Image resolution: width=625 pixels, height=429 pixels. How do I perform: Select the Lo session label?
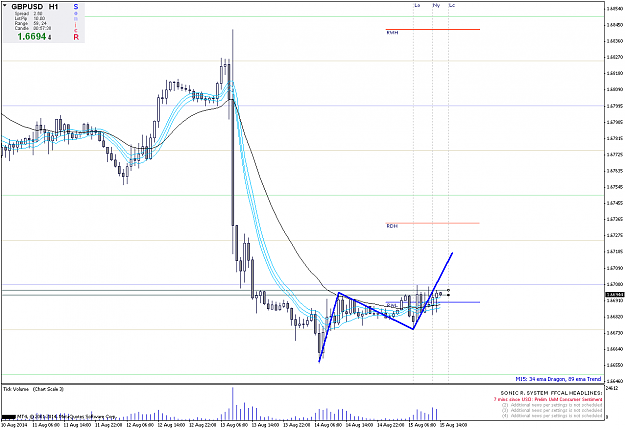click(x=417, y=5)
